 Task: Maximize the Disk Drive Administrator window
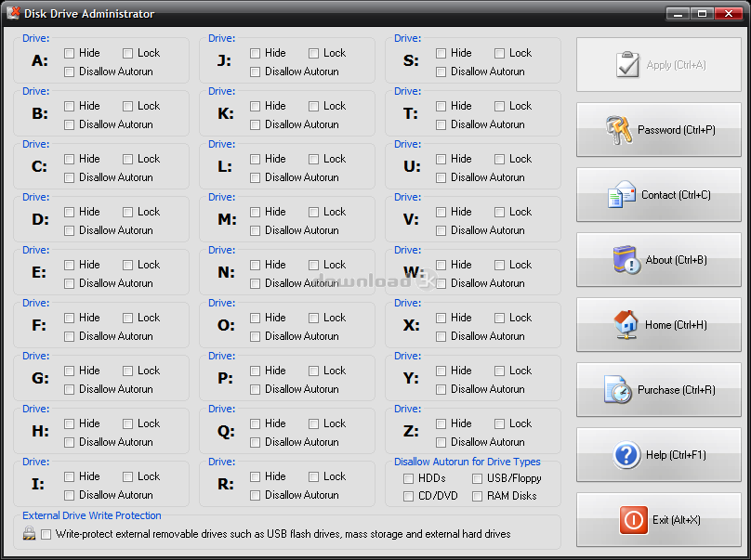702,13
